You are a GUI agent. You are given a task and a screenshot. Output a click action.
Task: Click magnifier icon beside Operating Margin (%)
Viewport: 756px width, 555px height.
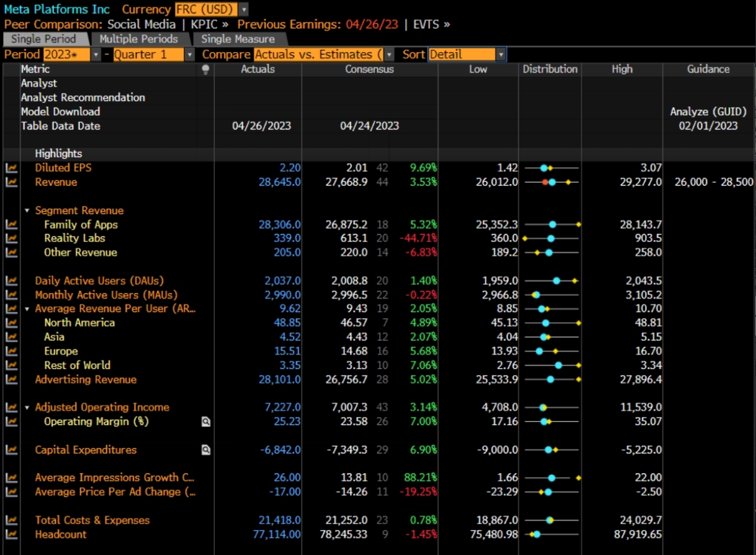point(206,422)
